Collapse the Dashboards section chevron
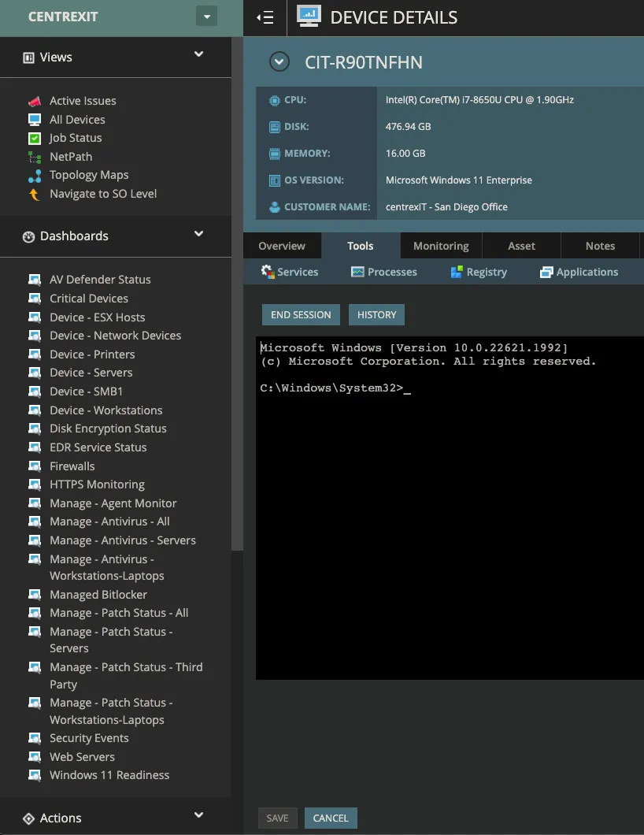644x835 pixels. (x=198, y=234)
